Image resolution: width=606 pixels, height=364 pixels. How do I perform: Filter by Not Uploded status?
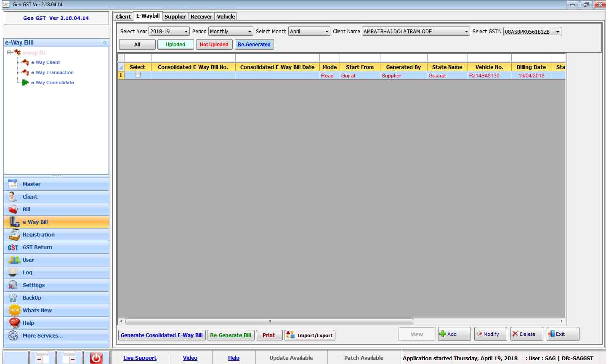click(214, 45)
